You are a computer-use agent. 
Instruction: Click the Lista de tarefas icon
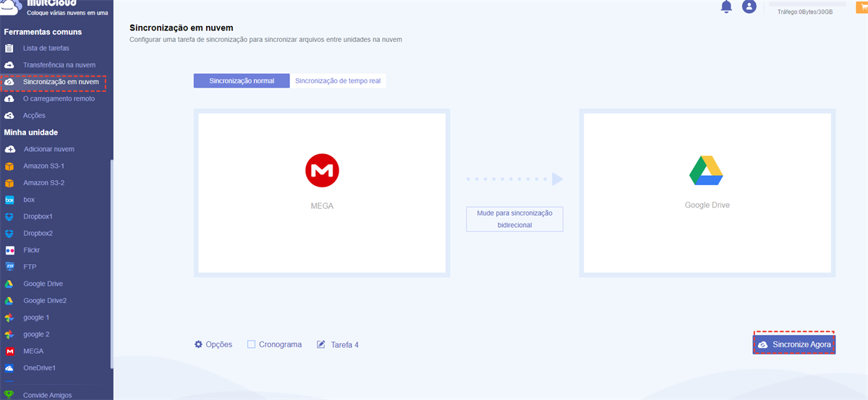pos(9,48)
